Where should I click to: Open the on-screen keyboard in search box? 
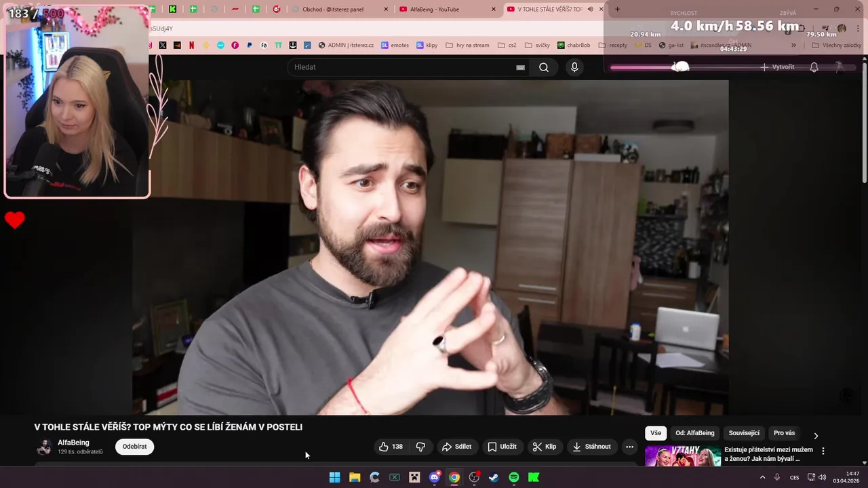[520, 67]
